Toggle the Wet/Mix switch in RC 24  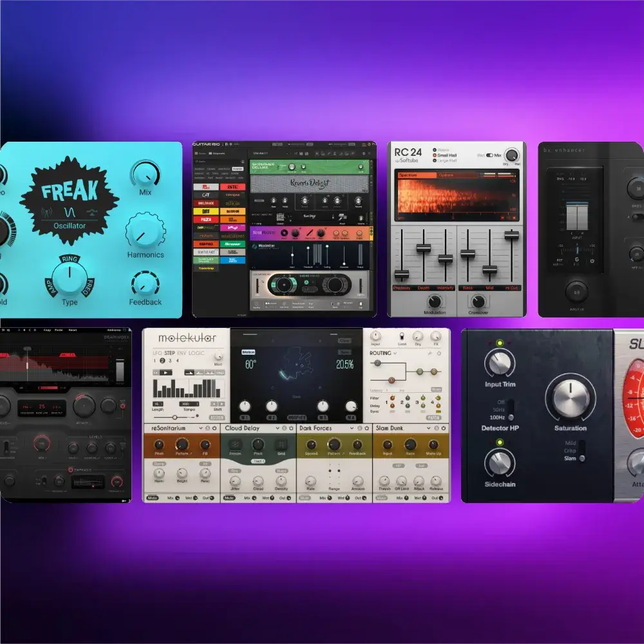click(x=489, y=155)
